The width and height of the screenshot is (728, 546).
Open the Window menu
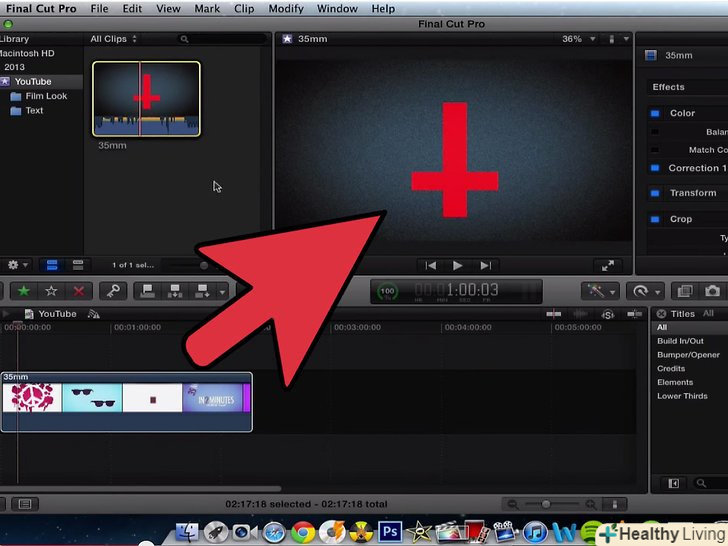(338, 9)
